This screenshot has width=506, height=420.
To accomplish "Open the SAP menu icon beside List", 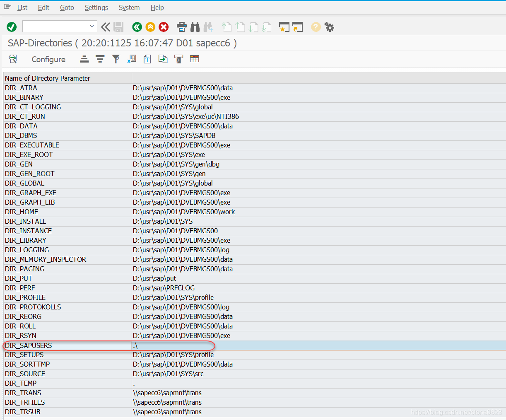I will (x=7, y=7).
